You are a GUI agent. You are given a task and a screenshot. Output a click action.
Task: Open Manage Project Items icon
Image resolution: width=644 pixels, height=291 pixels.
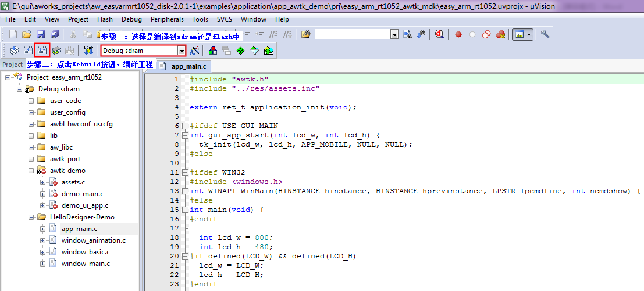point(213,51)
